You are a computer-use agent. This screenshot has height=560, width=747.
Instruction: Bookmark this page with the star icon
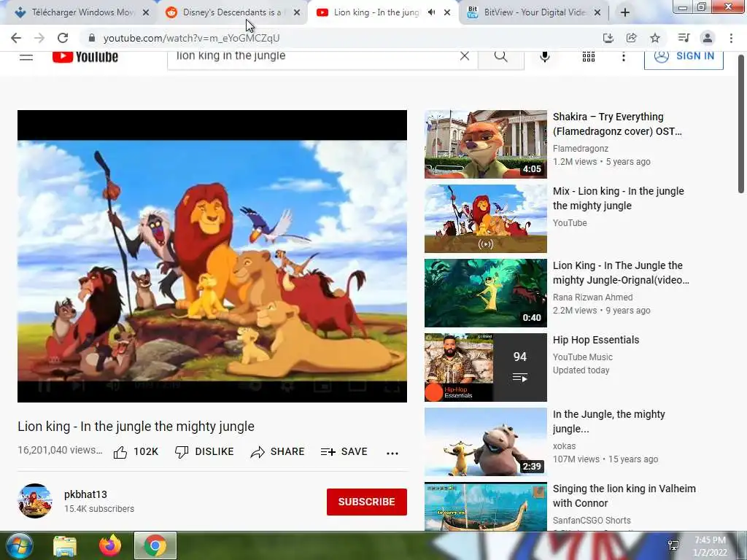tap(655, 38)
